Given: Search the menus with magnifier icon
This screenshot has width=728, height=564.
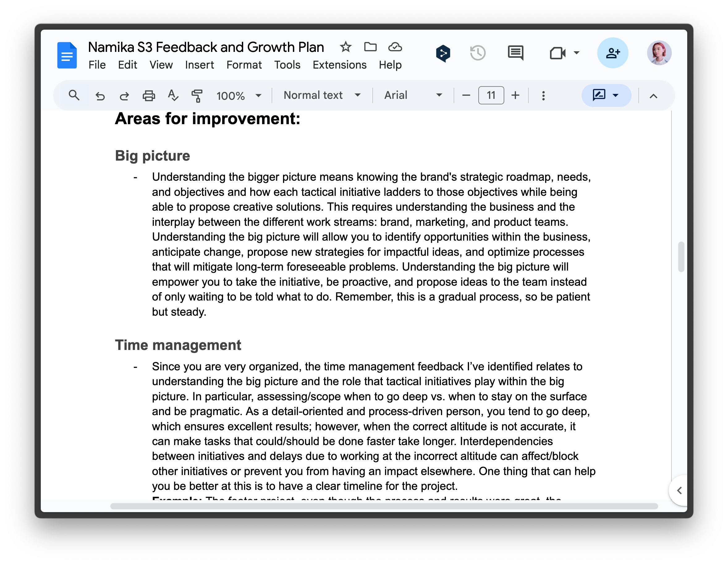Looking at the screenshot, I should [74, 96].
